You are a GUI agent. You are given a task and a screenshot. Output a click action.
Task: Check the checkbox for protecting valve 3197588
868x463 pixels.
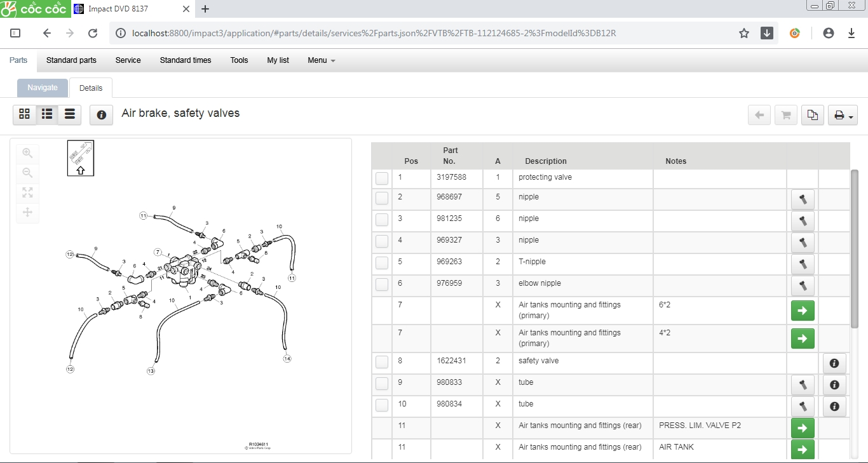click(382, 178)
